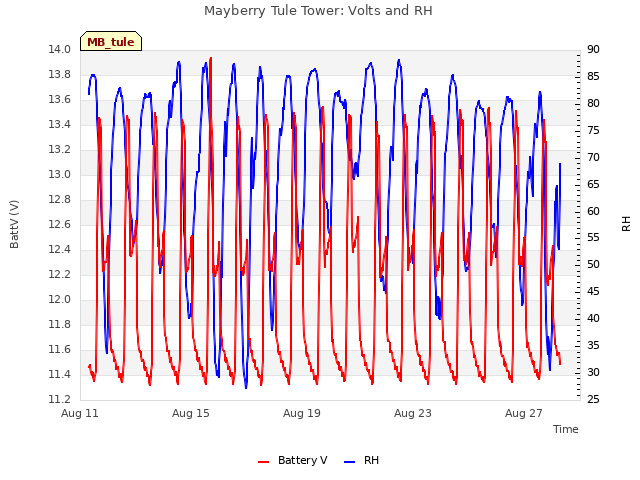Viewport: 640px width, 480px height.
Task: Click the 70 tick on the RH axis
Action: [x=593, y=157]
